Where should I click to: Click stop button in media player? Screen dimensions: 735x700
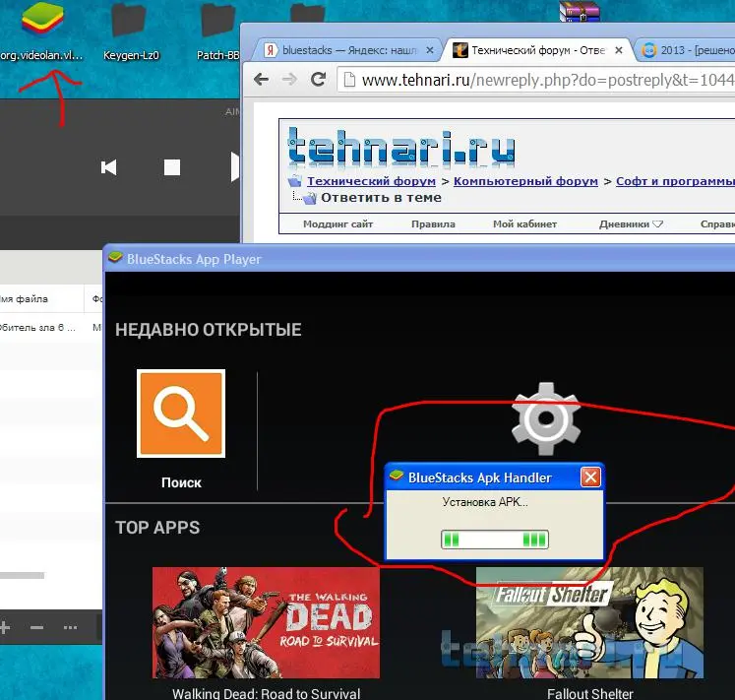coord(172,167)
